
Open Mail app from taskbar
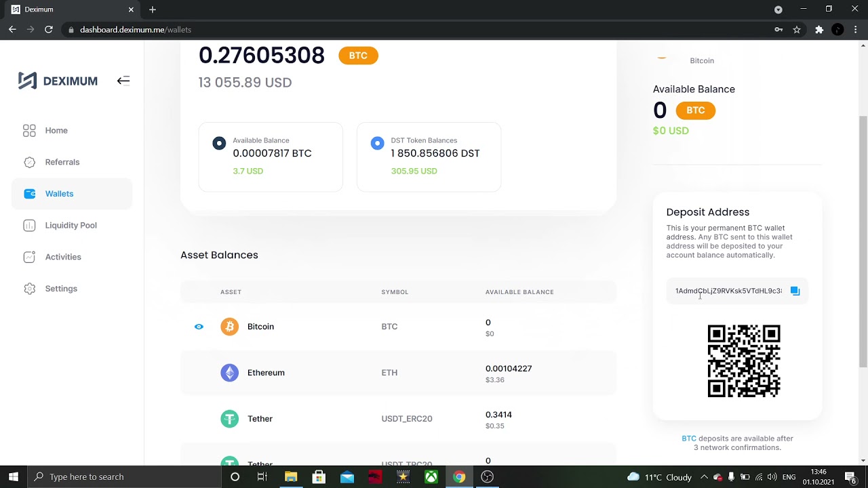[x=347, y=476]
